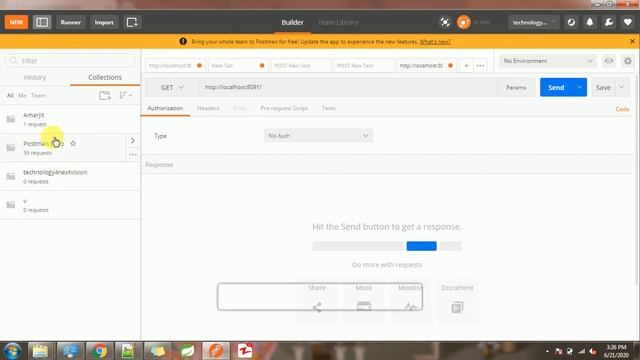Select the Headers tab

click(x=208, y=108)
